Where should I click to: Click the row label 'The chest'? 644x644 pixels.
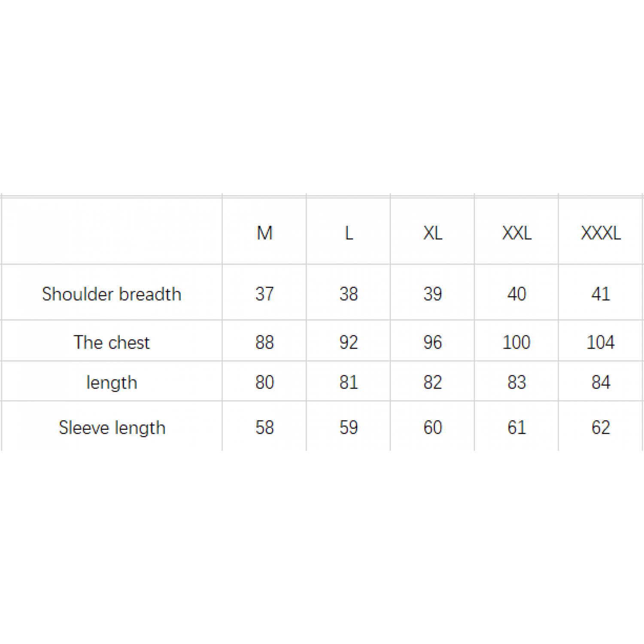pyautogui.click(x=112, y=343)
